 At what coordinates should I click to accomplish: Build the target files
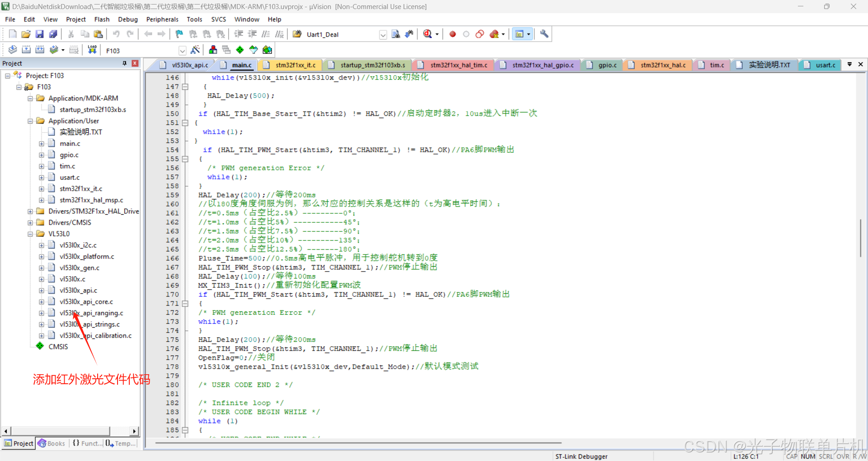click(26, 50)
